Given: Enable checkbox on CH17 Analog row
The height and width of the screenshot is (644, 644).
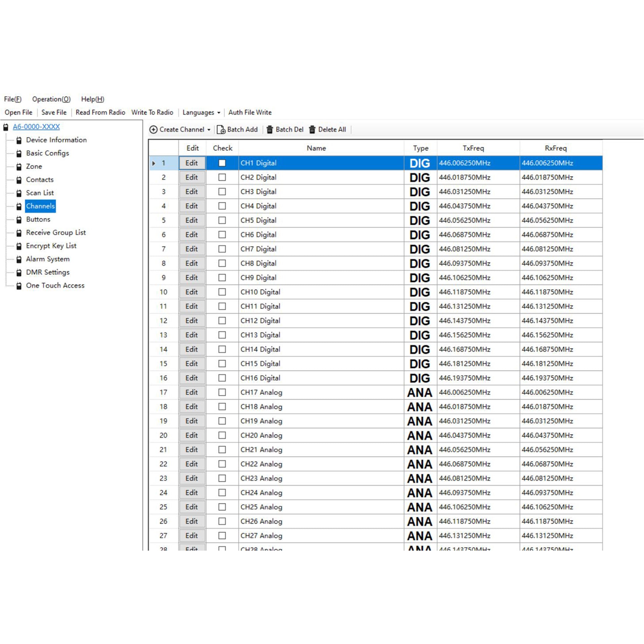Looking at the screenshot, I should [222, 392].
